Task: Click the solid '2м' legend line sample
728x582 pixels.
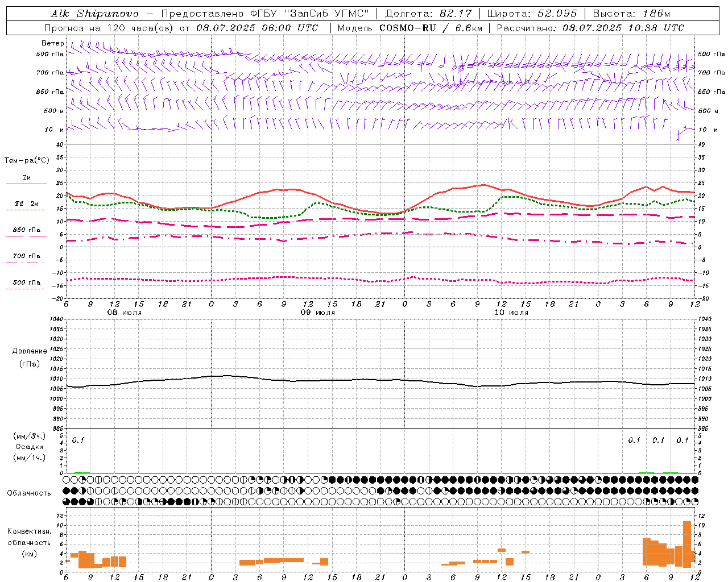Action: [x=26, y=184]
